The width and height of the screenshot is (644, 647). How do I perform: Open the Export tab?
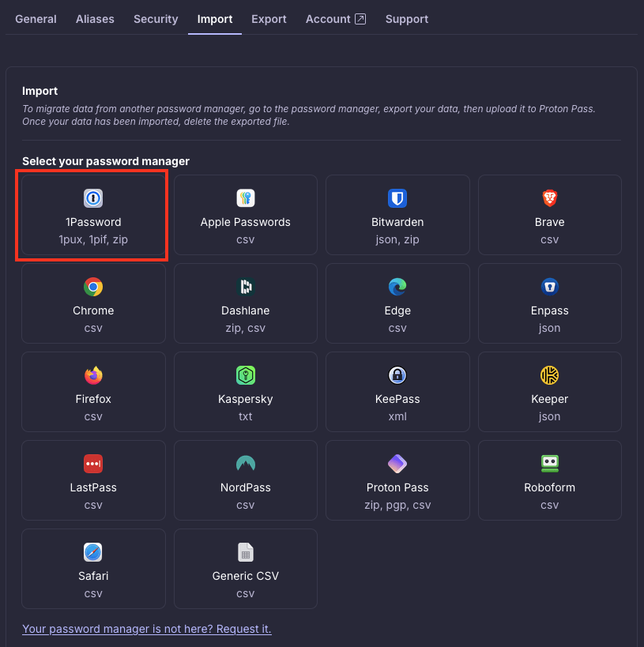(269, 19)
